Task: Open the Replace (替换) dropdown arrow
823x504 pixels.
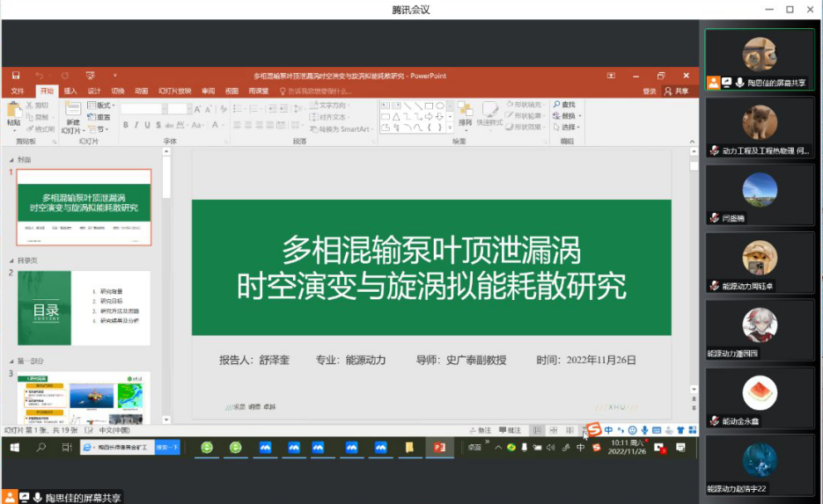Action: 579,116
